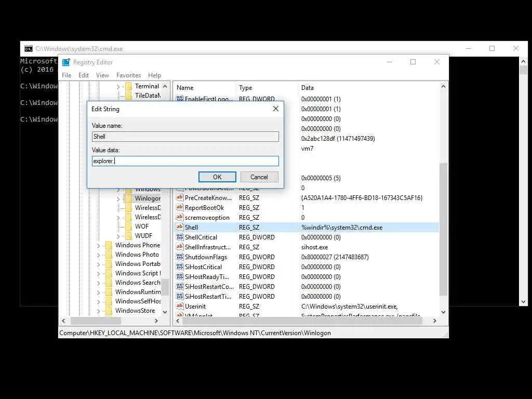Click OK in Edit String dialog

coord(217,177)
